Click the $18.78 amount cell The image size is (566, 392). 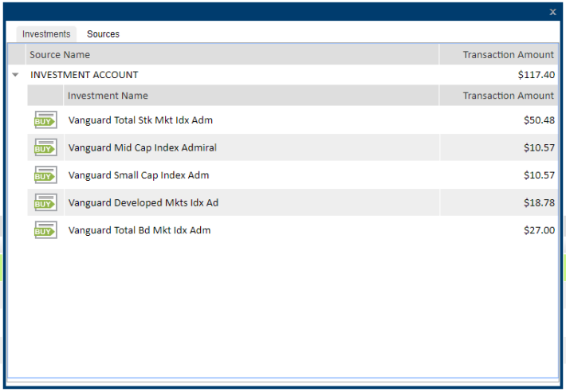coord(539,202)
